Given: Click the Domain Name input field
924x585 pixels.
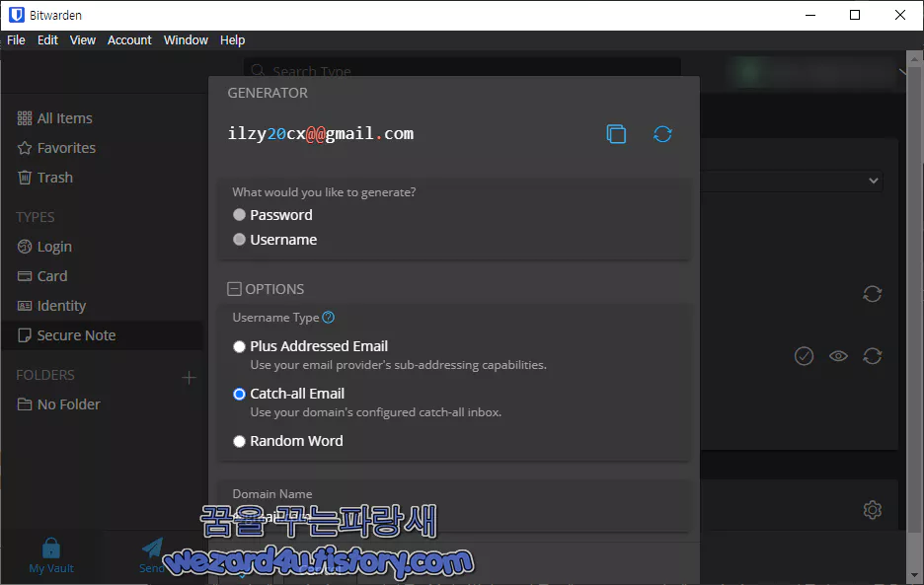Looking at the screenshot, I should pos(454,517).
